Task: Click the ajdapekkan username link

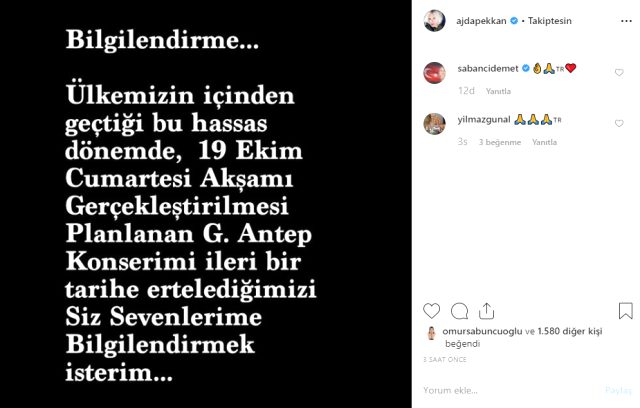Action: [481, 21]
